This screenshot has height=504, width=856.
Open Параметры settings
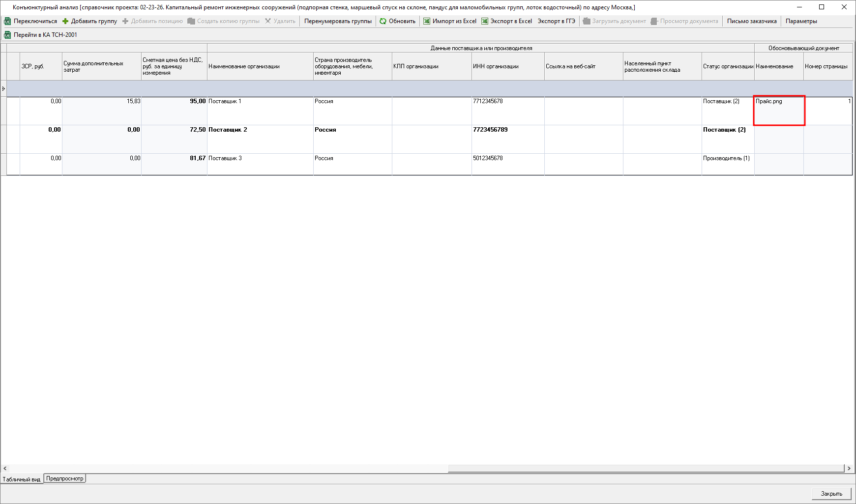click(x=801, y=21)
